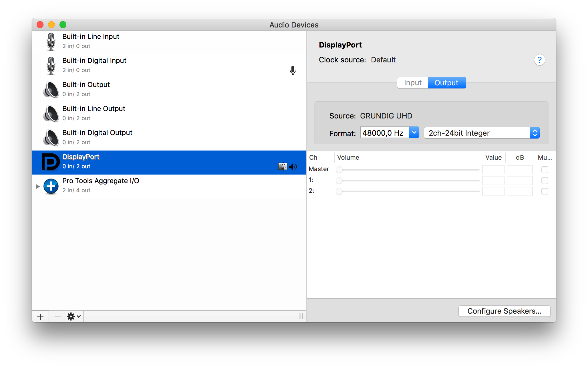
Task: Click the add device plus button
Action: pyautogui.click(x=40, y=316)
